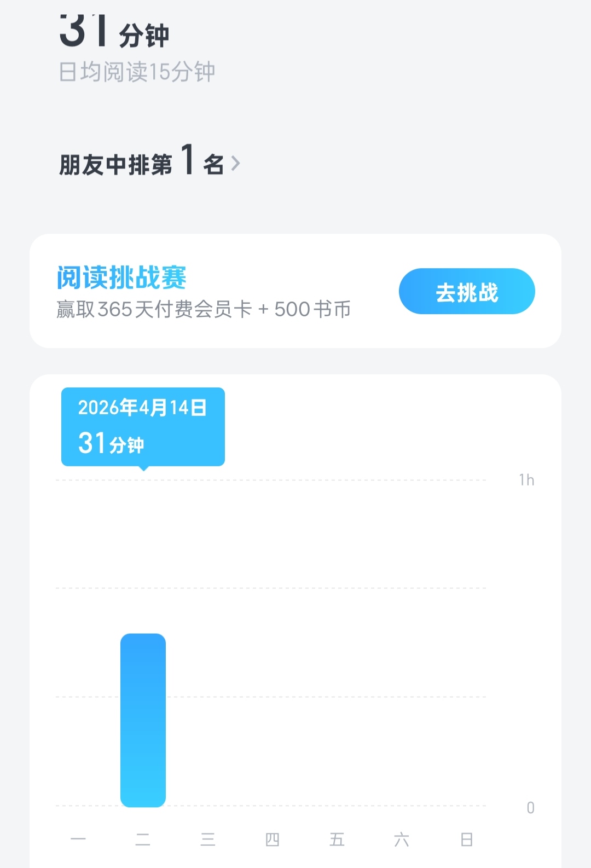Select Friday label 五 on chart axis

tap(337, 839)
